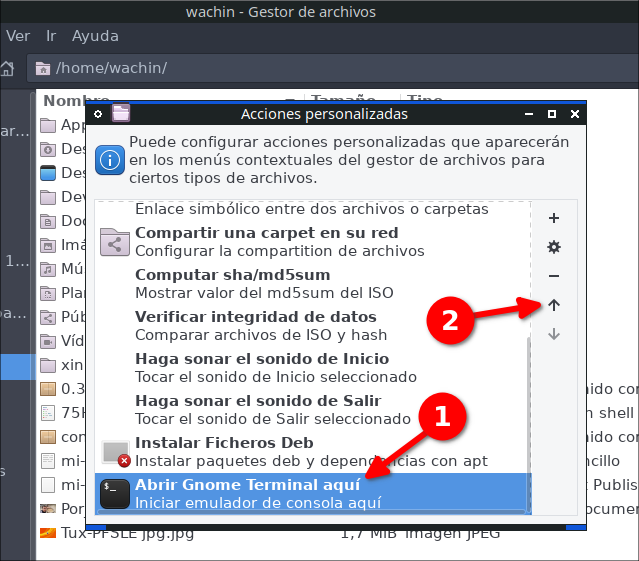Select action Verificar integridad de datos
The height and width of the screenshot is (561, 639).
pos(313,326)
